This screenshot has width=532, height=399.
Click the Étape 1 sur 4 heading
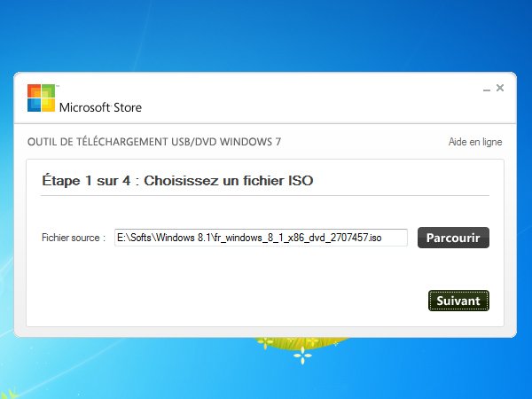(177, 181)
